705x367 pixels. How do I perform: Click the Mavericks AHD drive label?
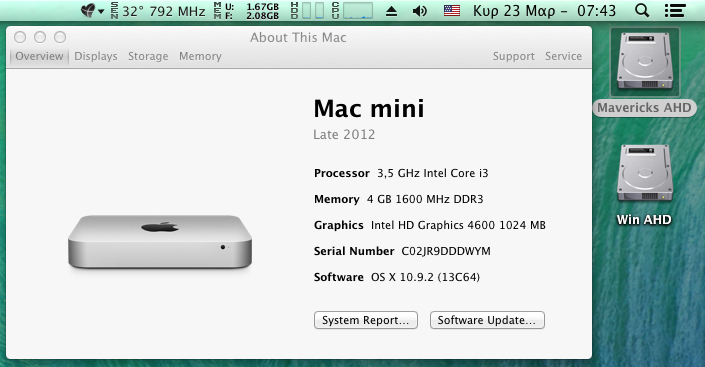(644, 108)
